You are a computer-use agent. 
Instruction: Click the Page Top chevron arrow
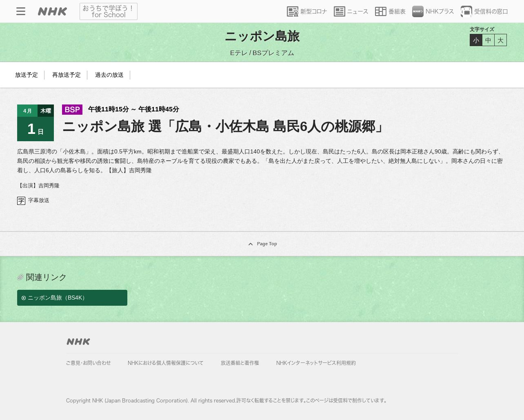pos(251,244)
